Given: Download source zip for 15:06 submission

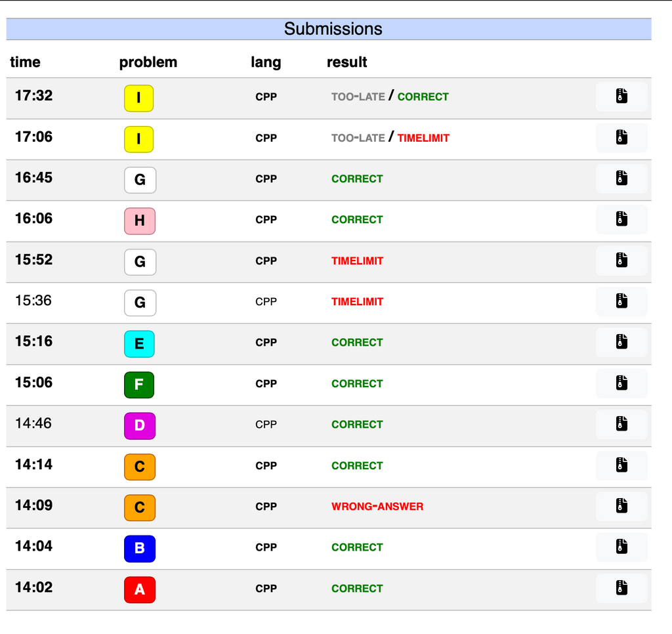Looking at the screenshot, I should coord(621,383).
